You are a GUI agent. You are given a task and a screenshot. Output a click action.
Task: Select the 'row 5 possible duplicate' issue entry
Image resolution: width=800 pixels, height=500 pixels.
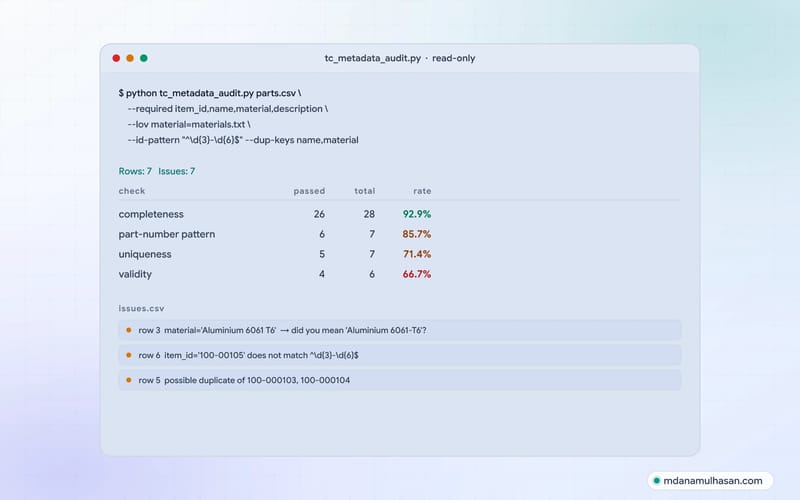400,380
